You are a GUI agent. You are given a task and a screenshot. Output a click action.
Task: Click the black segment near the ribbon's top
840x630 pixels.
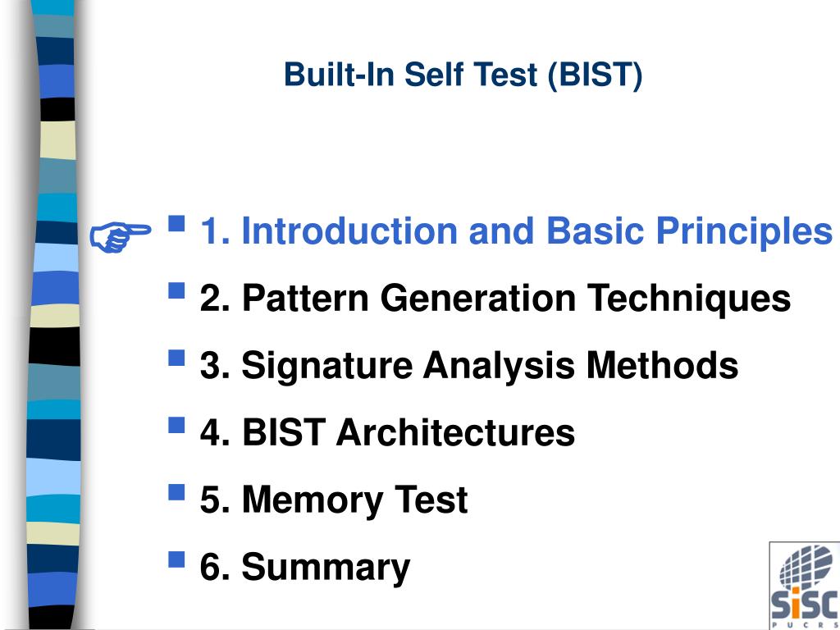coord(57,108)
